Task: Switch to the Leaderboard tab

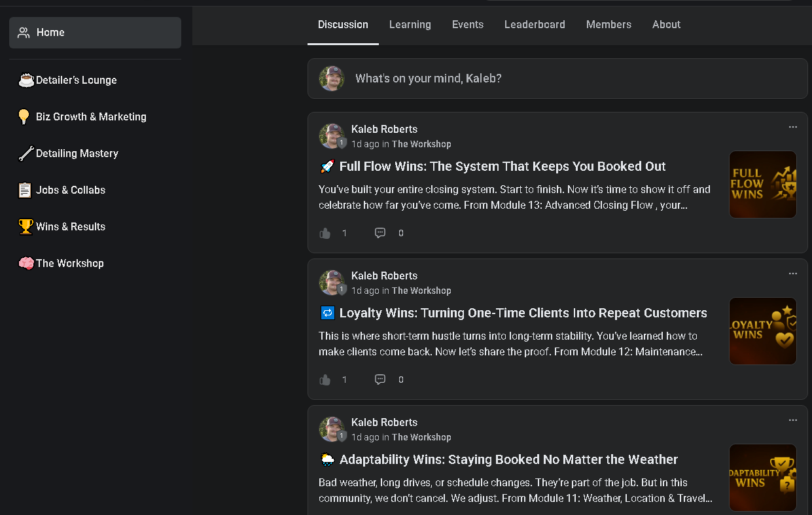Action: pyautogui.click(x=535, y=24)
